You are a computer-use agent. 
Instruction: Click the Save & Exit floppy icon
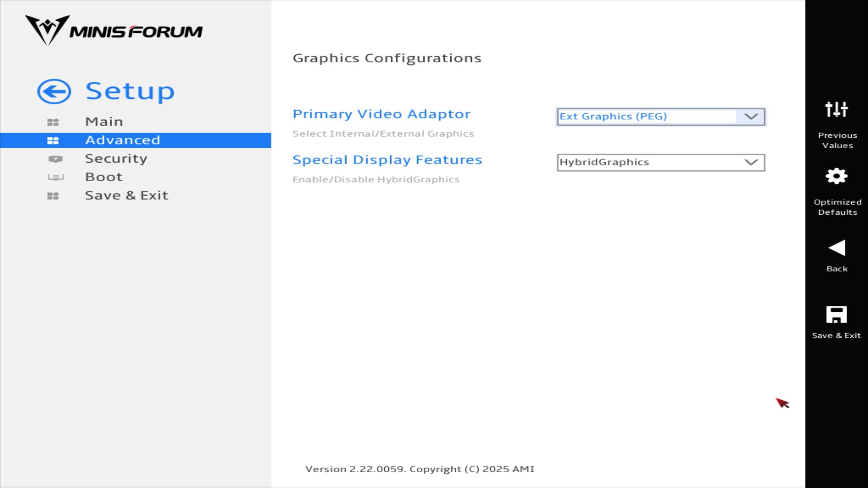(836, 314)
